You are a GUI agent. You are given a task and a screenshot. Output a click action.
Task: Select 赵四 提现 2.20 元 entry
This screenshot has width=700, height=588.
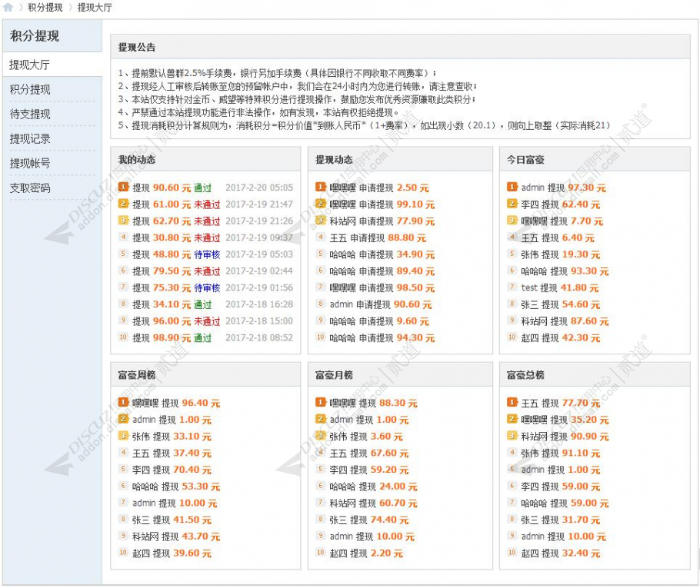click(366, 553)
